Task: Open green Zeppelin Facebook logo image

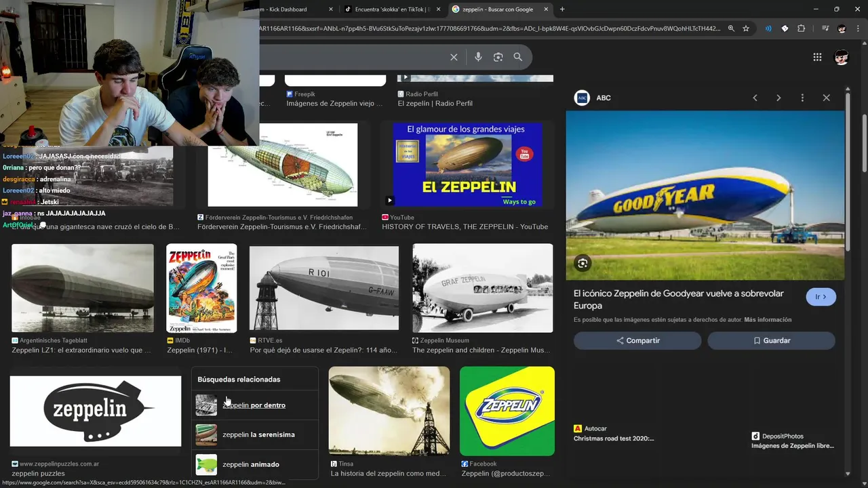Action: 507,411
